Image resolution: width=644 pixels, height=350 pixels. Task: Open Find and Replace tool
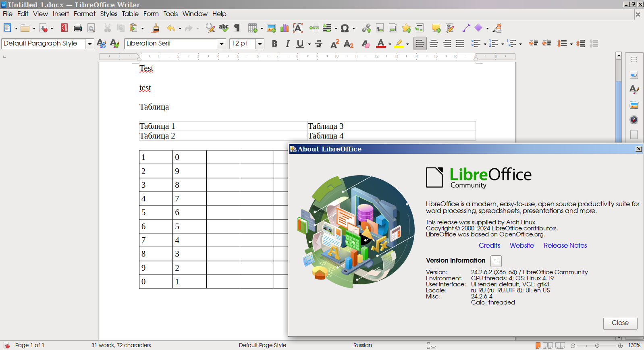click(210, 28)
